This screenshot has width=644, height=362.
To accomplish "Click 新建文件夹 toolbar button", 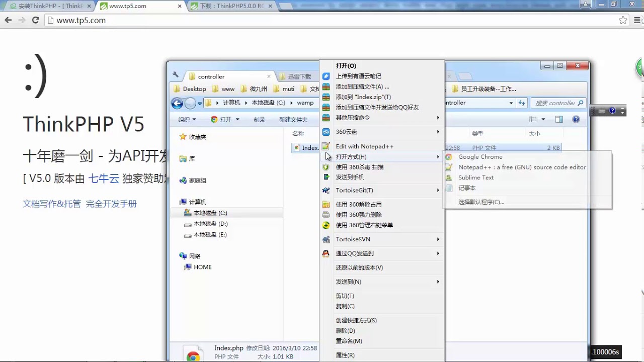I will 293,120.
